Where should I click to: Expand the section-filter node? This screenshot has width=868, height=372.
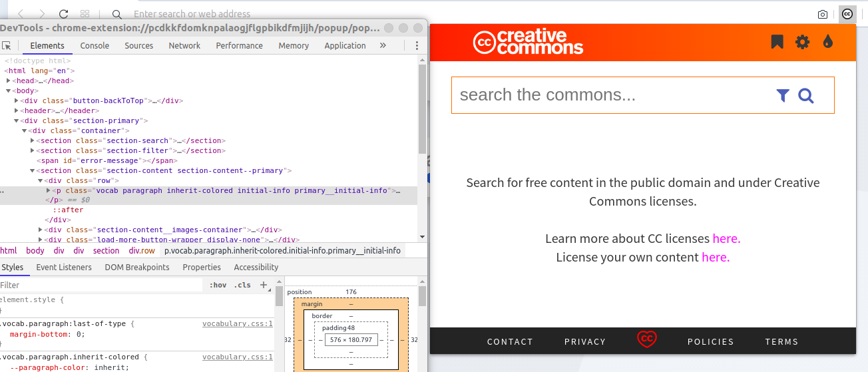point(33,150)
